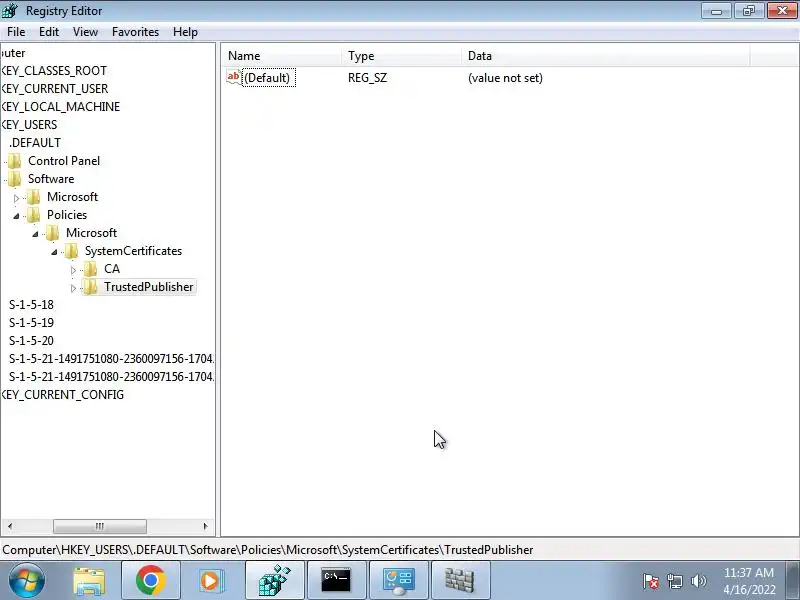Click the status bar registry path
This screenshot has height=600, width=800.
pos(268,550)
